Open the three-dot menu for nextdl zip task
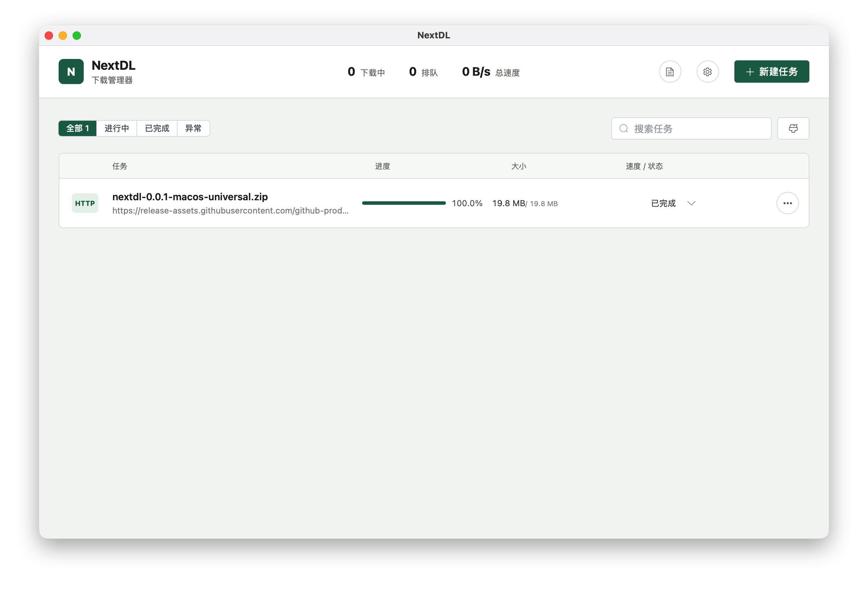 pyautogui.click(x=787, y=203)
